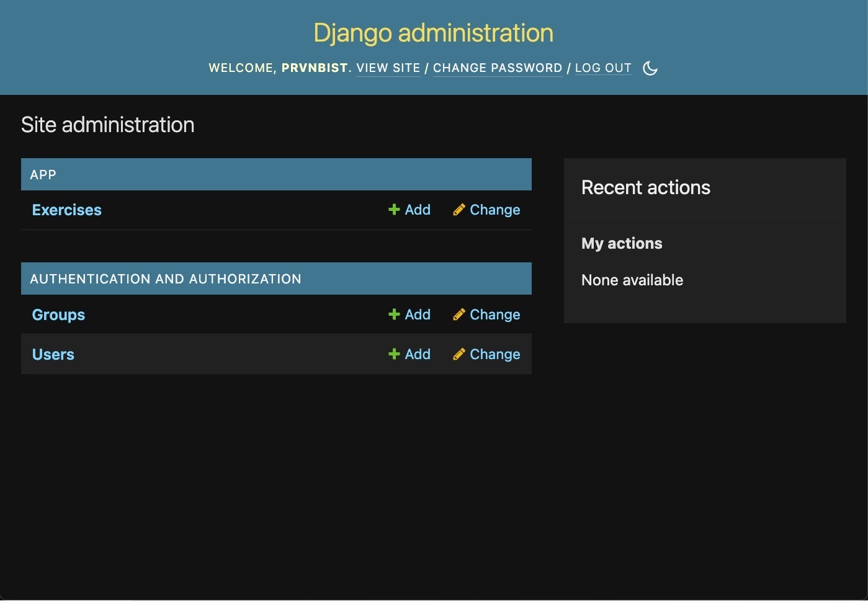
Task: Click the PRVNBIST username text
Action: [315, 68]
